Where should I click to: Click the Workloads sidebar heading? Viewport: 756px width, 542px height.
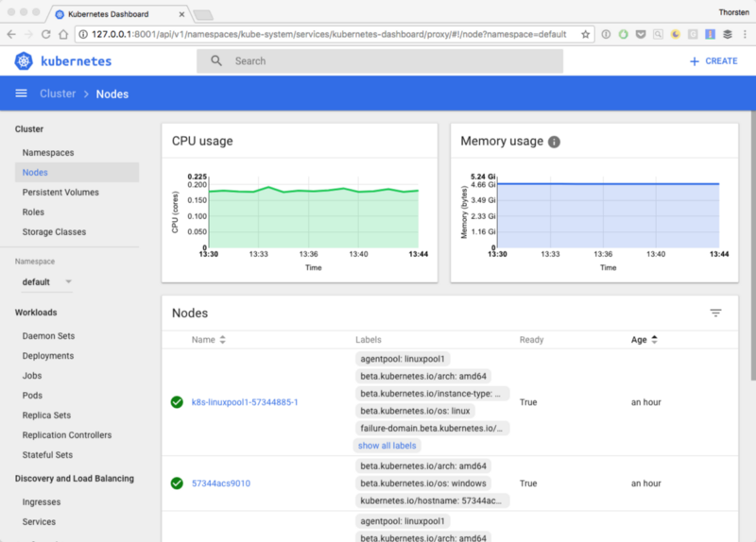point(36,313)
